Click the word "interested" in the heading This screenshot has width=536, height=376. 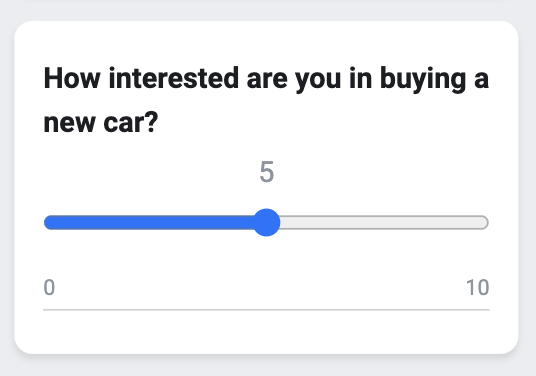(174, 79)
